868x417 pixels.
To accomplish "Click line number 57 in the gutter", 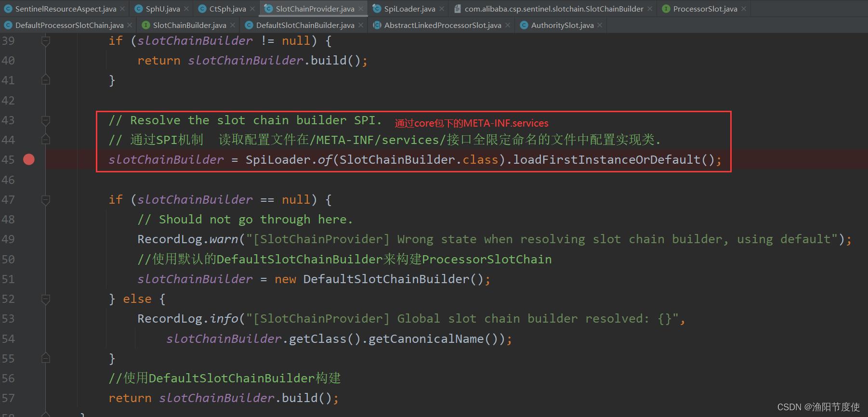I will click(8, 398).
